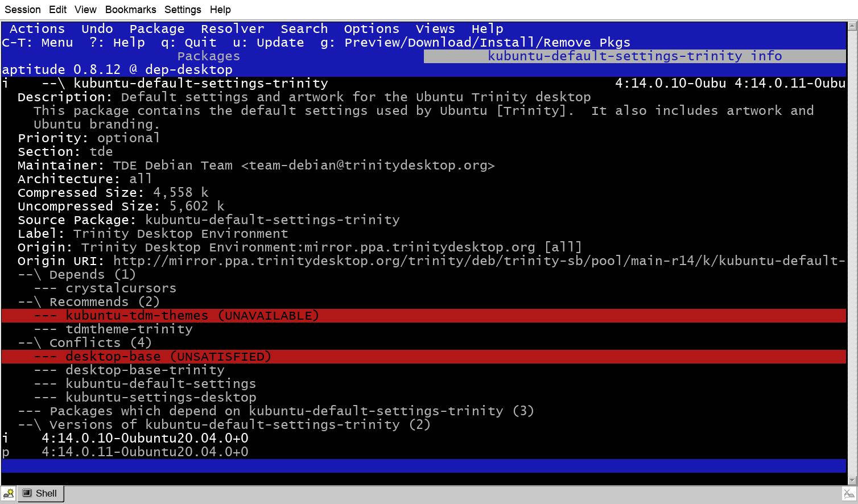Collapse the kubuntu-default-settings-trinity header row
This screenshot has height=504, width=858.
pos(424,84)
